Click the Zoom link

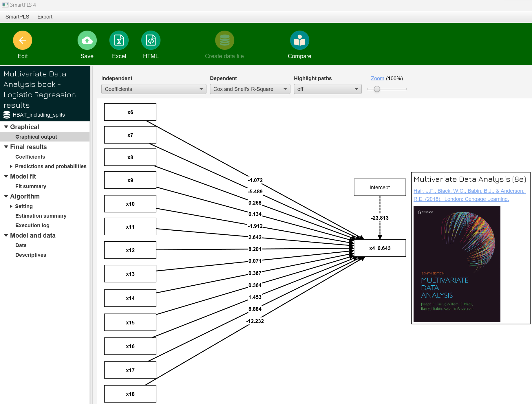(377, 78)
